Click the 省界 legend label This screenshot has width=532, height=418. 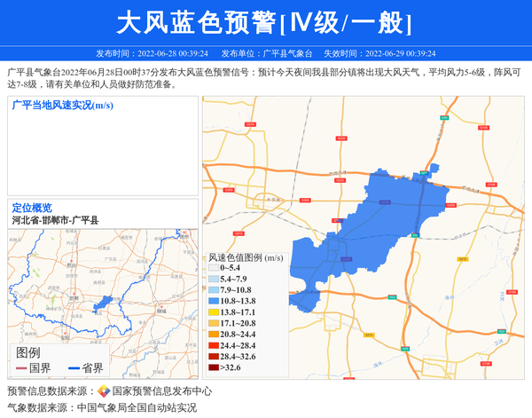[92, 368]
